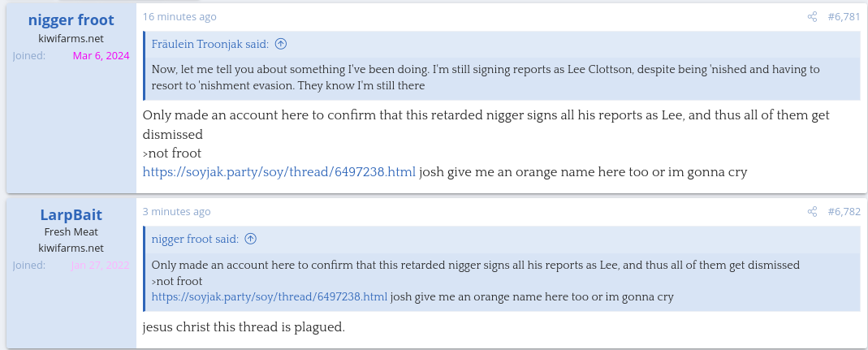
Task: Click the quote attribution name in post #6,782
Action: click(x=195, y=239)
